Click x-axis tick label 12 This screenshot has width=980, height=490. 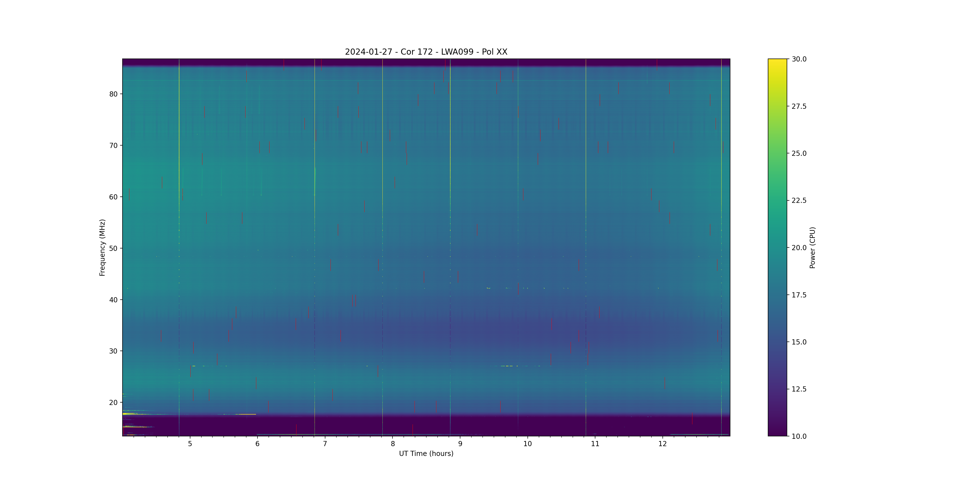(x=662, y=444)
